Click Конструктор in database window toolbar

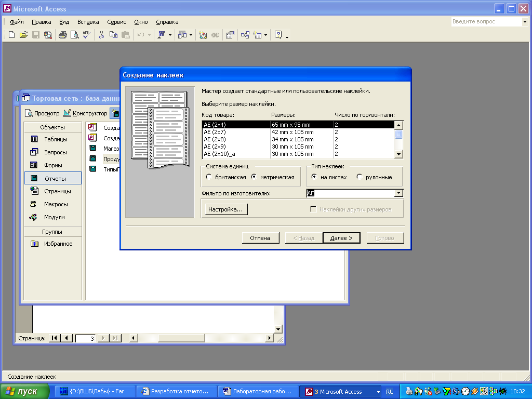(86, 113)
